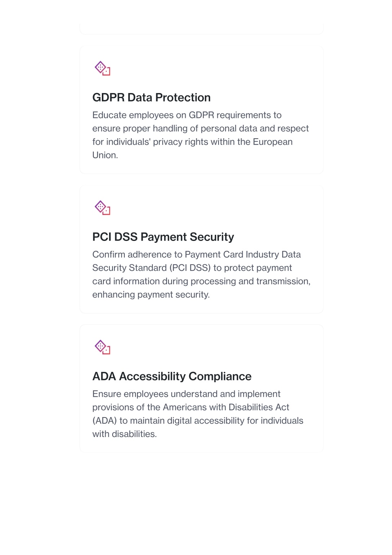Click the partially visible card at top
392x555 pixels.
(x=201, y=29)
